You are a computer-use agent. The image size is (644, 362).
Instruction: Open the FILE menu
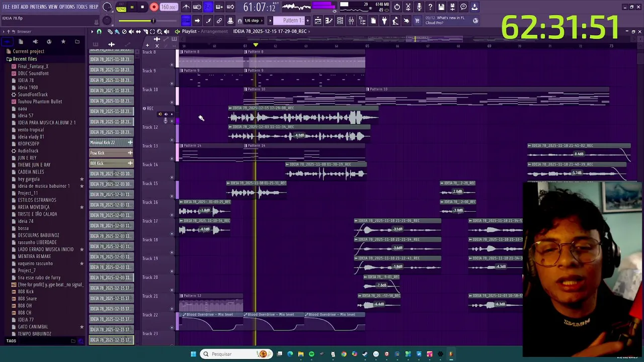(x=6, y=7)
